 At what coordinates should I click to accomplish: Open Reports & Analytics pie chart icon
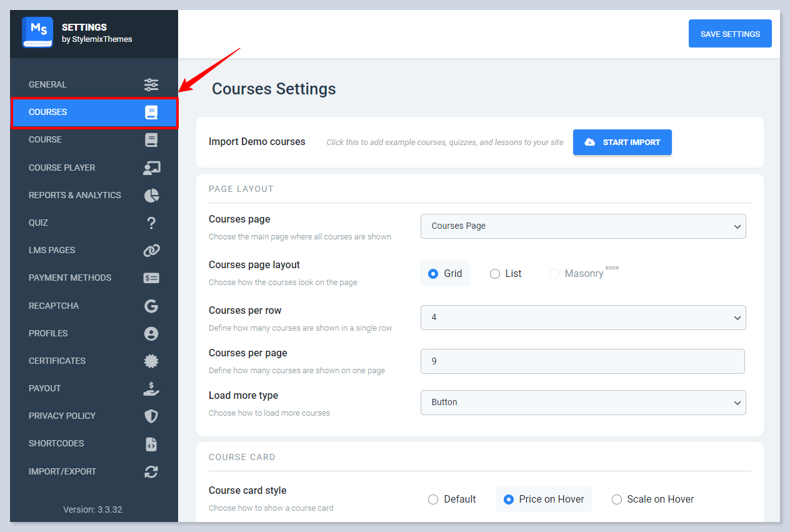pos(151,195)
